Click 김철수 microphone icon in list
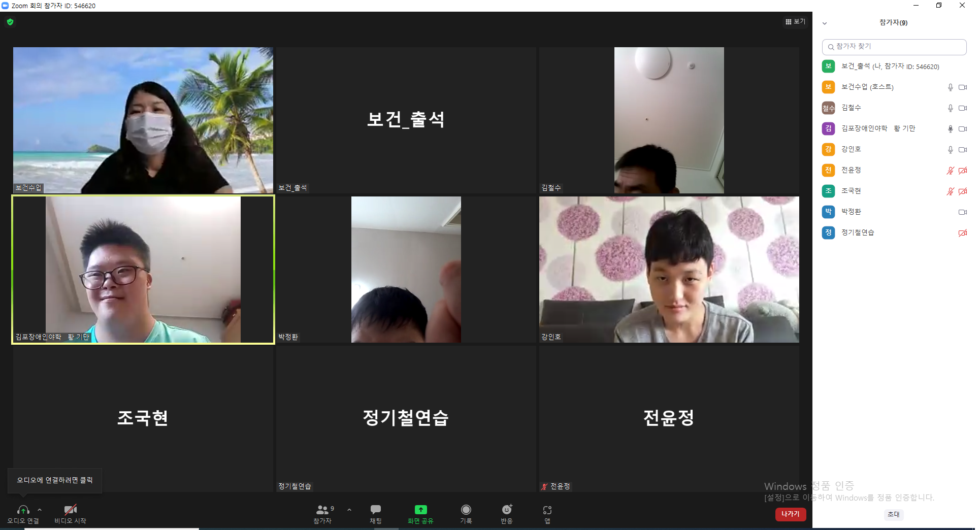 pos(950,108)
